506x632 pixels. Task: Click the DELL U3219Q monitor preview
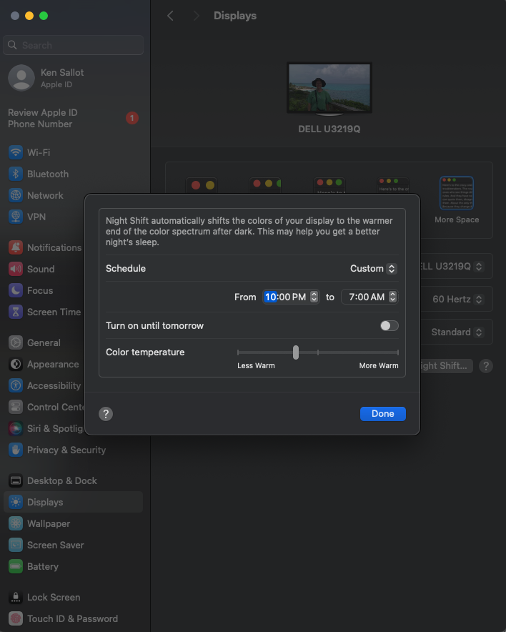tap(329, 89)
